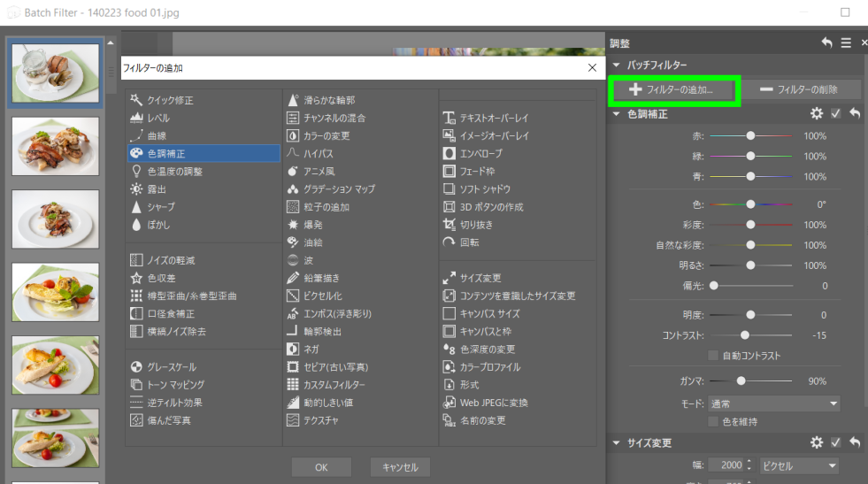Select the ノイズの軽減 filter icon
The height and width of the screenshot is (484, 868).
click(136, 260)
